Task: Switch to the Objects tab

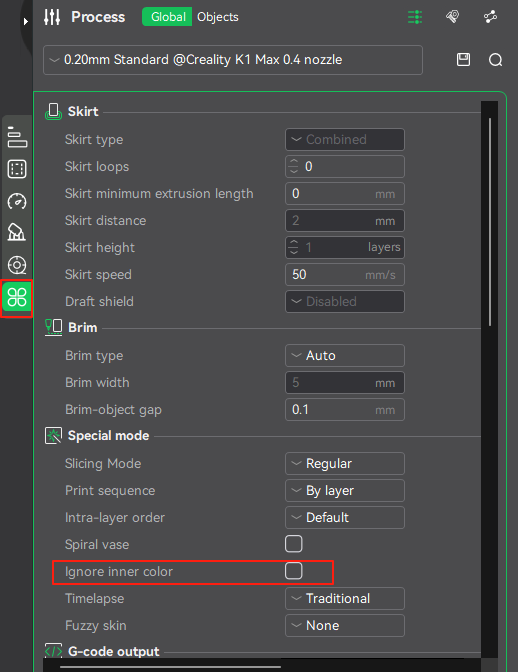Action: [x=218, y=17]
